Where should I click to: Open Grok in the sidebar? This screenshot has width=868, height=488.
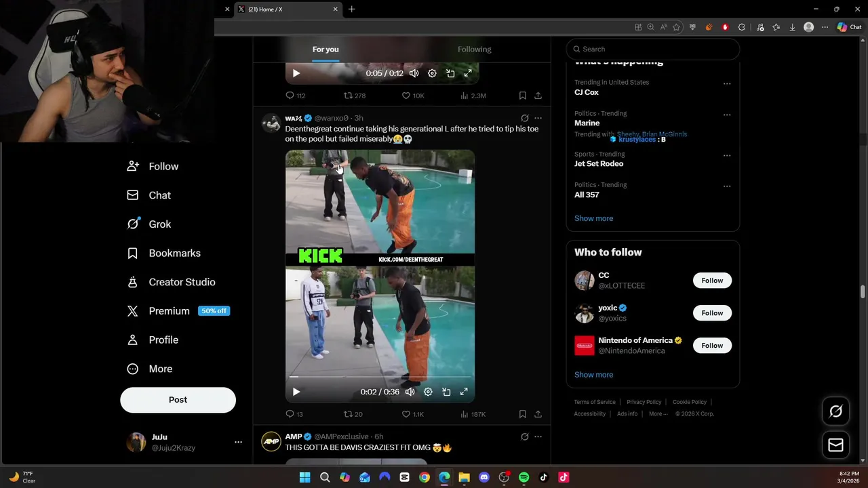point(149,224)
